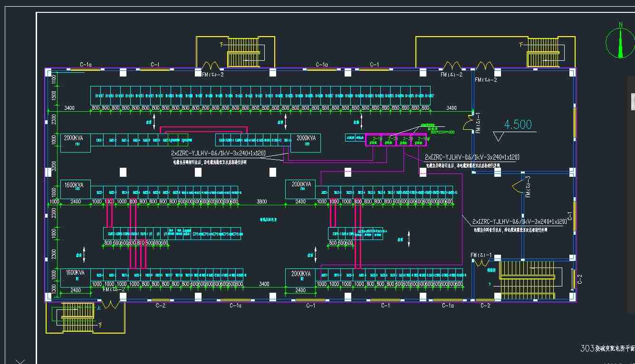
Task: Click the magenta 2-1# cabinet box
Action: tap(374, 140)
